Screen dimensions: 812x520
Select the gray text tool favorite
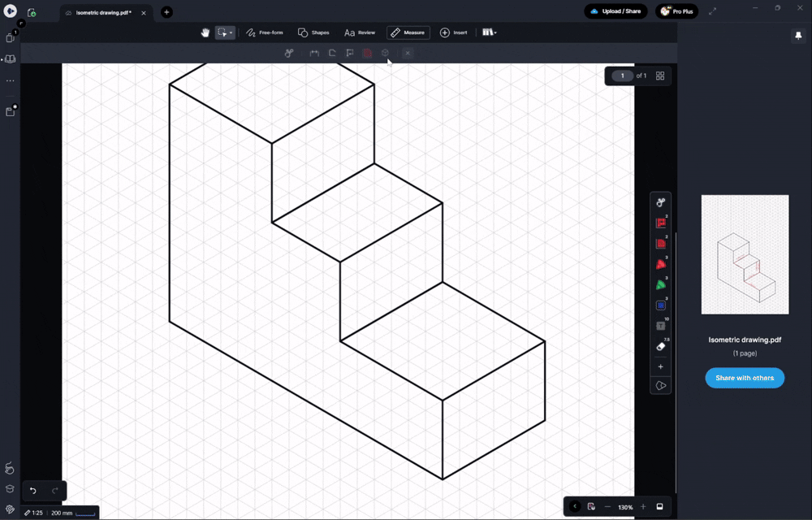pyautogui.click(x=661, y=326)
